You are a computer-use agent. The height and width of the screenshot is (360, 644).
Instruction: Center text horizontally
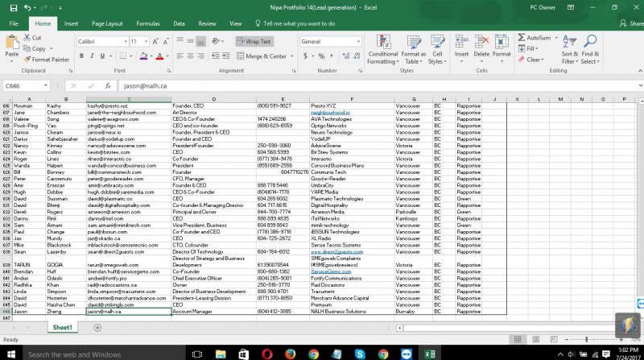pos(190,56)
